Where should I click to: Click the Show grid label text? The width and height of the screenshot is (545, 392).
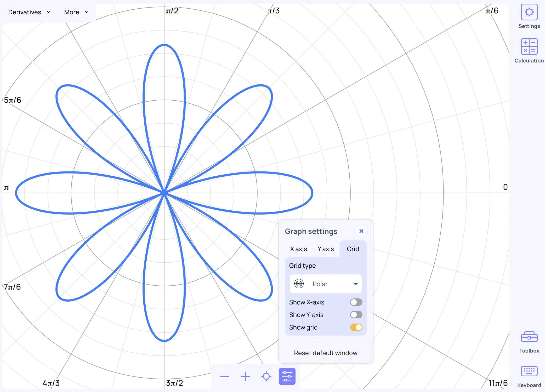pos(303,327)
